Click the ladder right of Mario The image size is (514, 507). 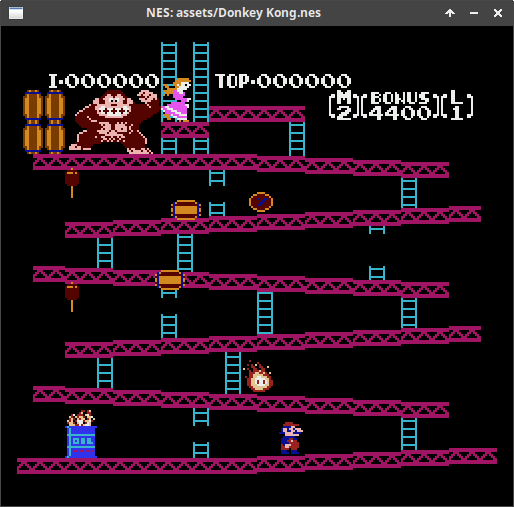pos(409,434)
